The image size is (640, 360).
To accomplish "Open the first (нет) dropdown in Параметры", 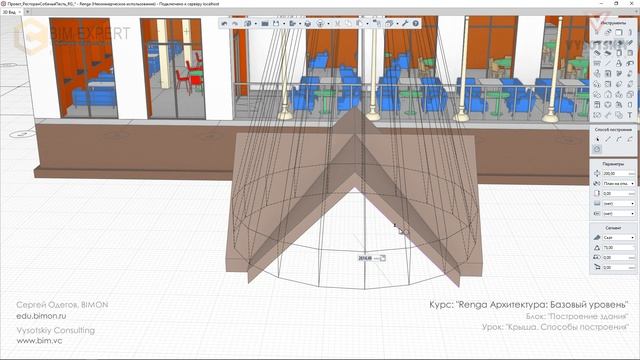I will point(619,203).
